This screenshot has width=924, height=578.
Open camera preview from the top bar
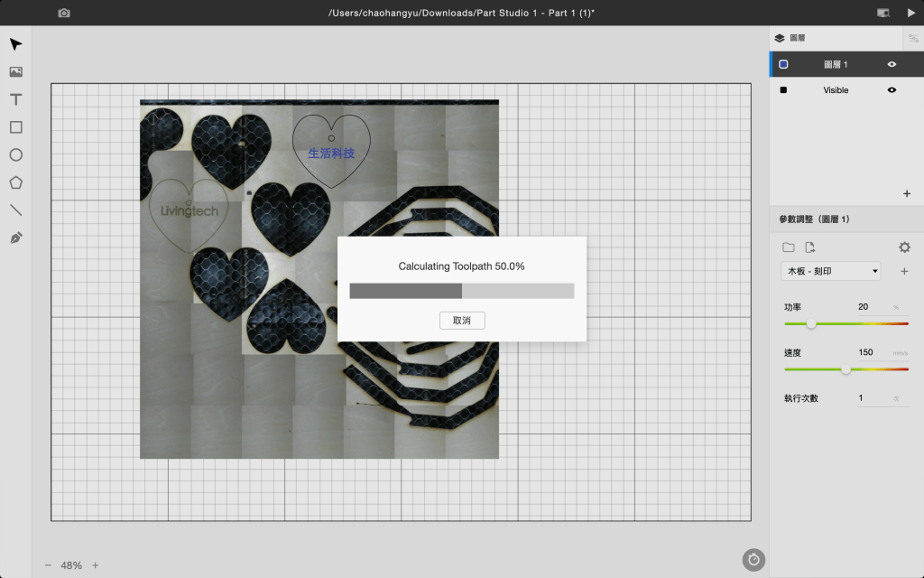[x=64, y=13]
